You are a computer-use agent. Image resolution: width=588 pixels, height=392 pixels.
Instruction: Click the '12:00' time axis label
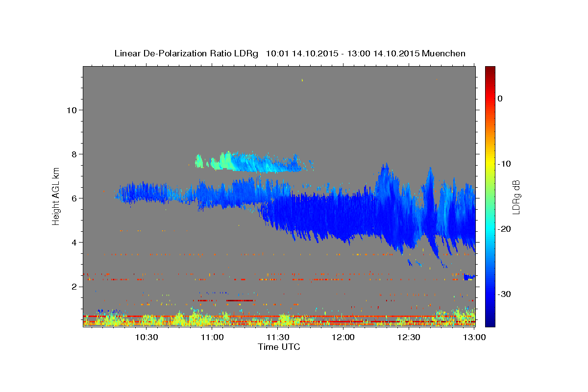[x=343, y=337]
